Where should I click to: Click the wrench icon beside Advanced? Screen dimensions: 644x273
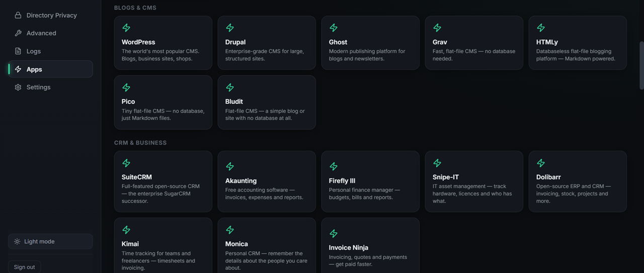point(18,33)
